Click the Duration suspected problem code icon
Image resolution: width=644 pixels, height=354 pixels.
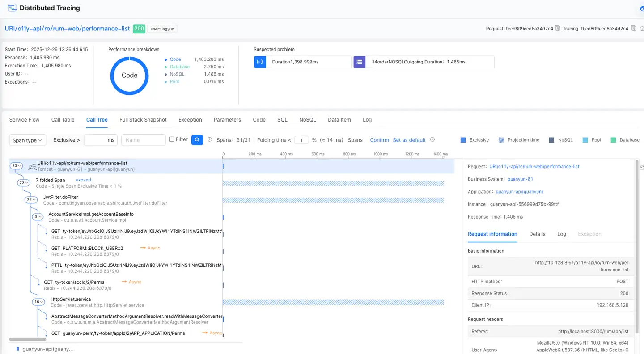pos(260,62)
